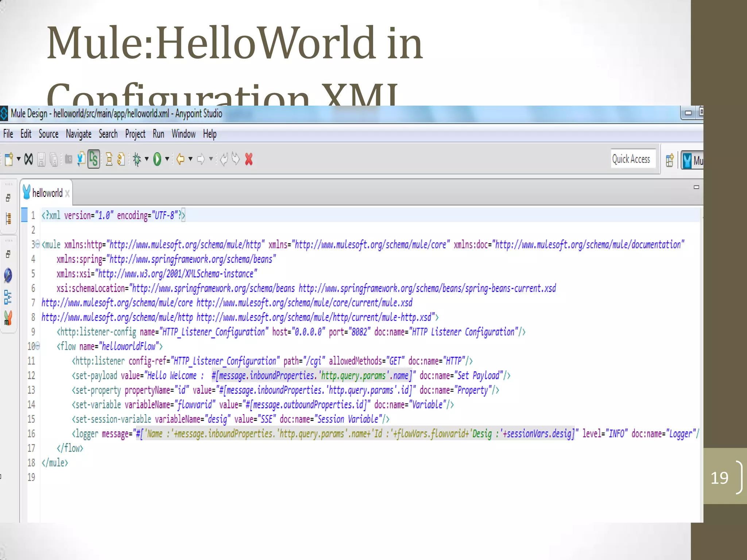Click the greyed camera toolbar icon
The image size is (747, 560).
coord(69,159)
